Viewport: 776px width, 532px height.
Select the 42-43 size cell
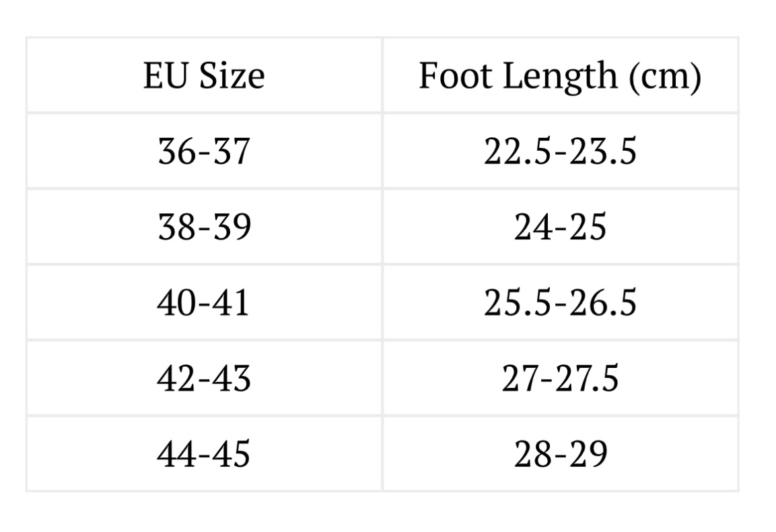click(x=204, y=378)
